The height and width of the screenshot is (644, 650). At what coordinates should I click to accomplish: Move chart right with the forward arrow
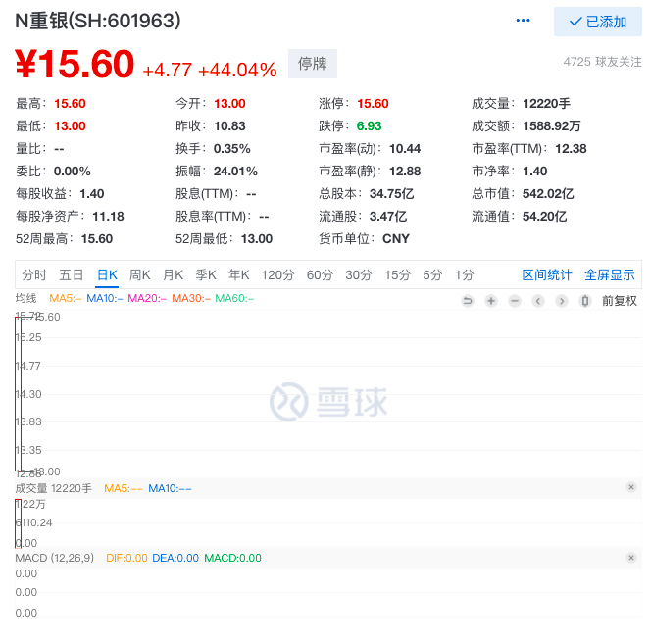[x=562, y=301]
